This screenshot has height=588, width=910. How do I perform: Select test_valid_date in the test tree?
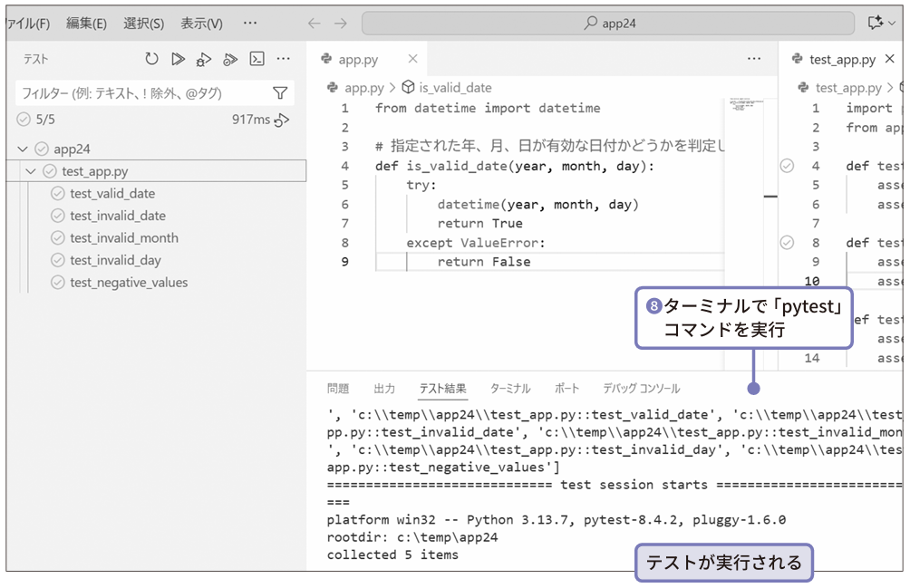(x=112, y=193)
